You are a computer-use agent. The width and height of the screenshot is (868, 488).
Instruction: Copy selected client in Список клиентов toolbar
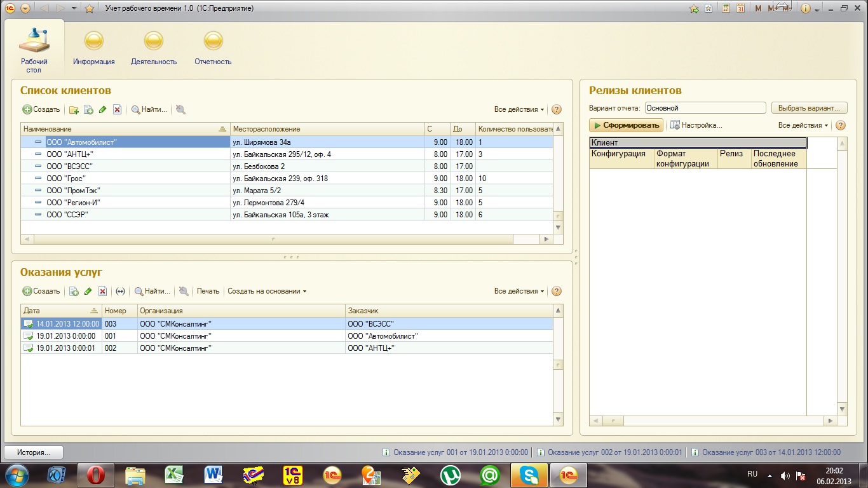88,109
